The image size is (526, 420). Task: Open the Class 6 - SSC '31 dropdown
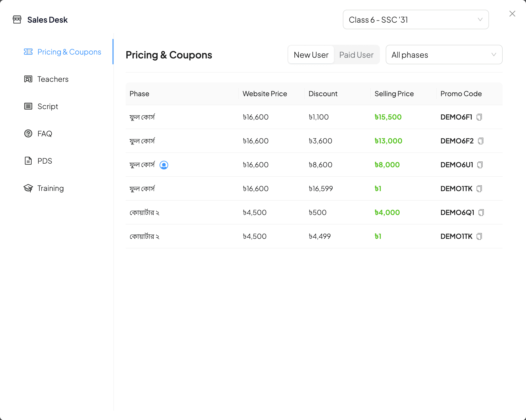(x=416, y=19)
